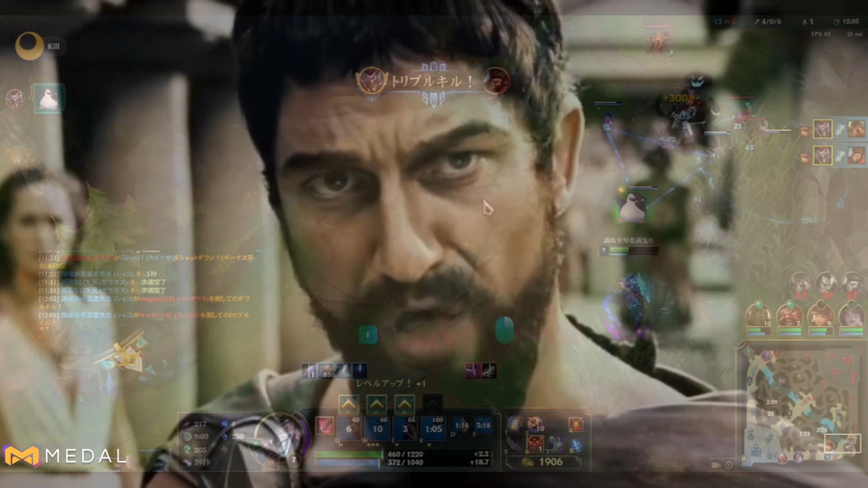Cast the Q ability showing cooldown 6
The image size is (868, 488).
pyautogui.click(x=349, y=428)
